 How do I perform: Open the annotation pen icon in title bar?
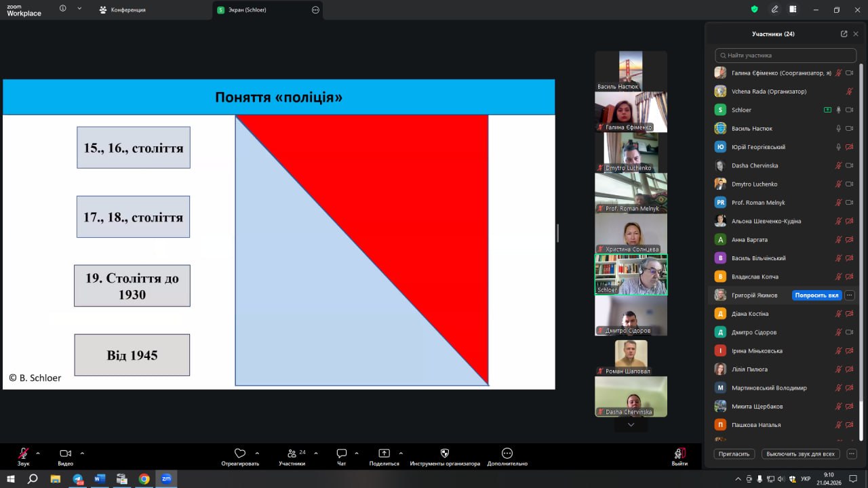774,9
